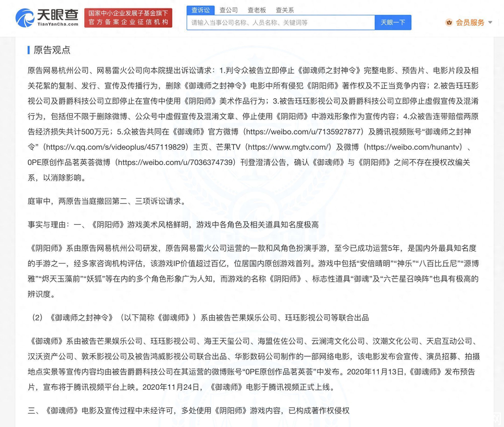Click the line starting 事实与理由：一、
Screen dimensions: 504x427
173,225
